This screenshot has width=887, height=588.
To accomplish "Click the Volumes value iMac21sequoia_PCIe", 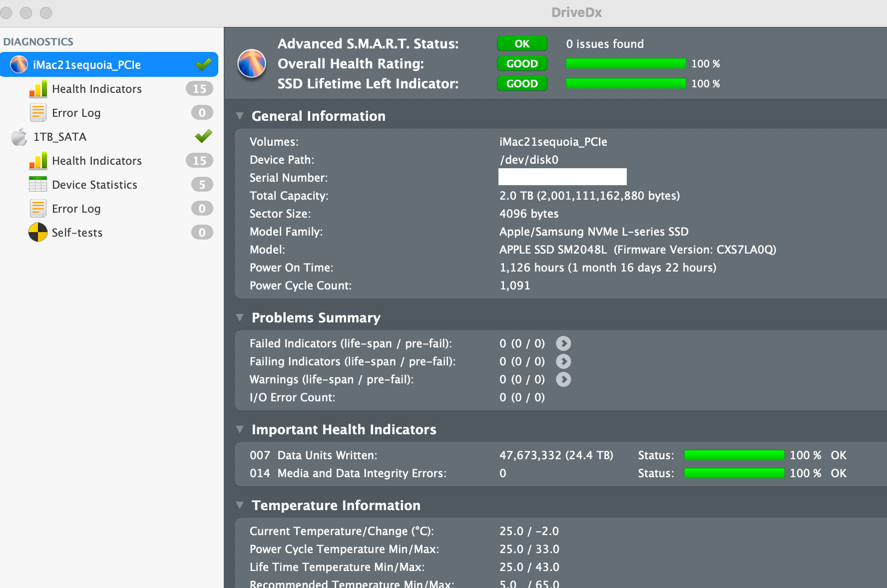I will point(553,142).
